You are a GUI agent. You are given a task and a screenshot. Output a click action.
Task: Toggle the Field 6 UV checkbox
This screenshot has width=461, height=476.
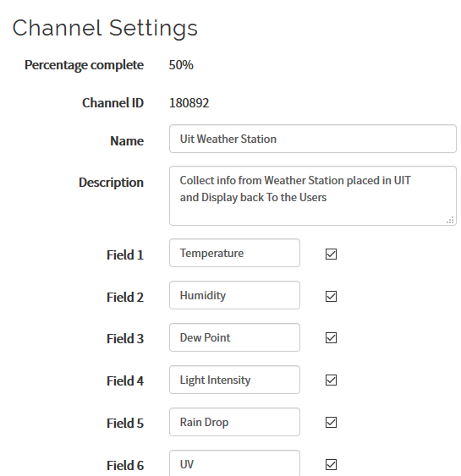[331, 464]
